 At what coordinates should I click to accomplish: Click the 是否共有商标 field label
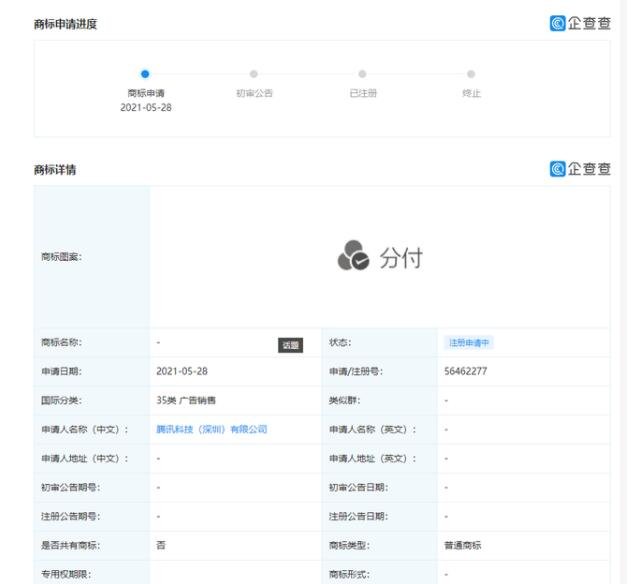[71, 545]
